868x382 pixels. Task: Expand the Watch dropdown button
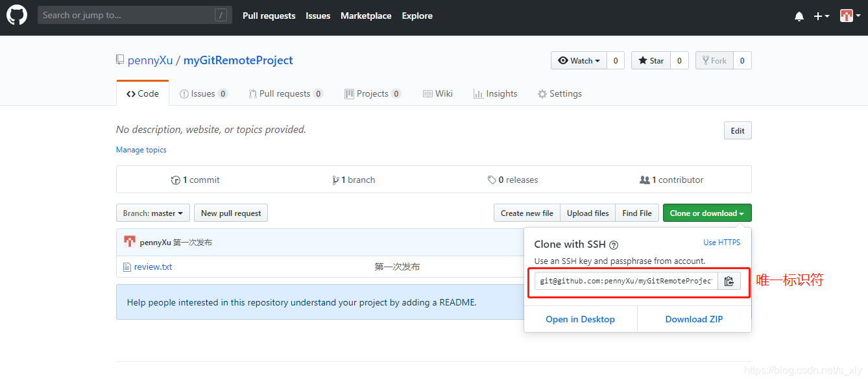point(579,60)
